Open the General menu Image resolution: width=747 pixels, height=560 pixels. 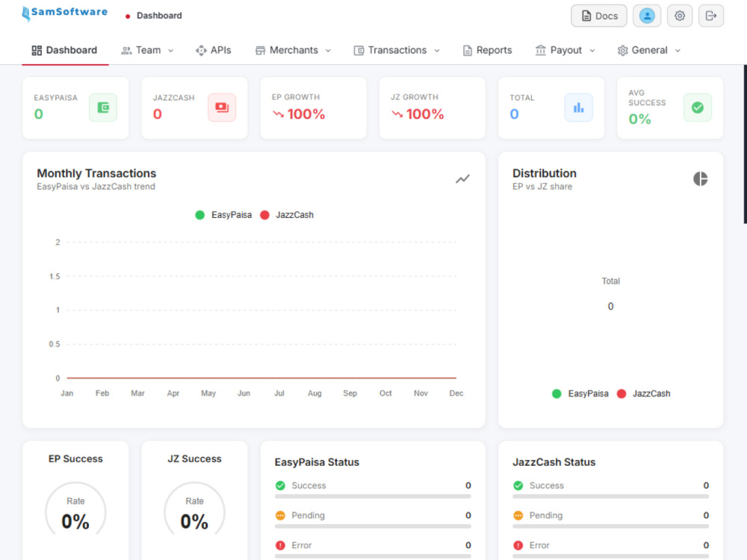coord(648,50)
